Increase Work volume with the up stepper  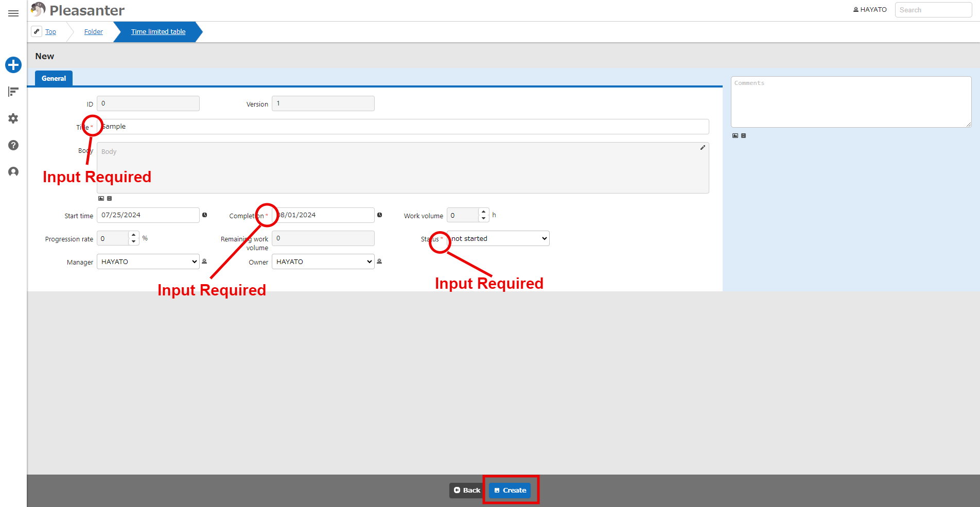pyautogui.click(x=483, y=212)
